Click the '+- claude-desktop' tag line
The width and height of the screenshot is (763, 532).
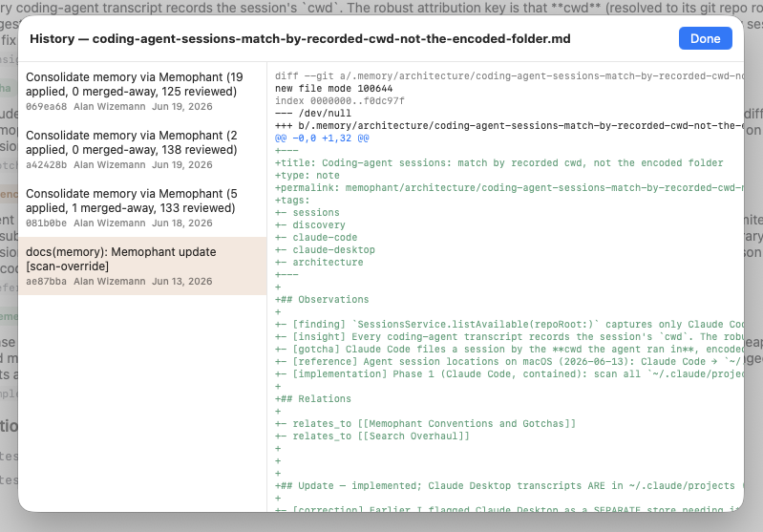coord(325,249)
